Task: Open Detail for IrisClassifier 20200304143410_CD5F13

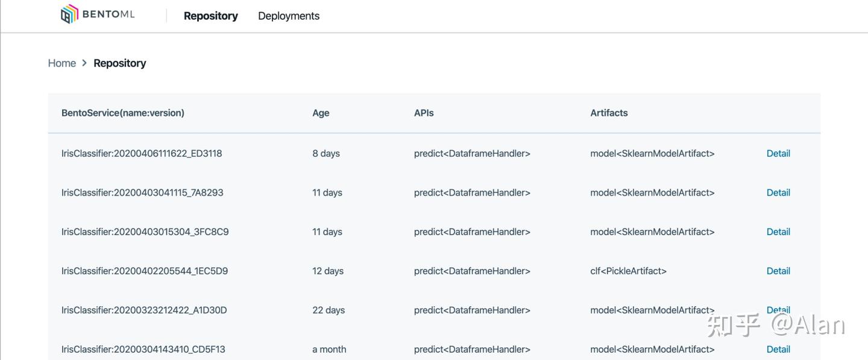Action: point(778,350)
